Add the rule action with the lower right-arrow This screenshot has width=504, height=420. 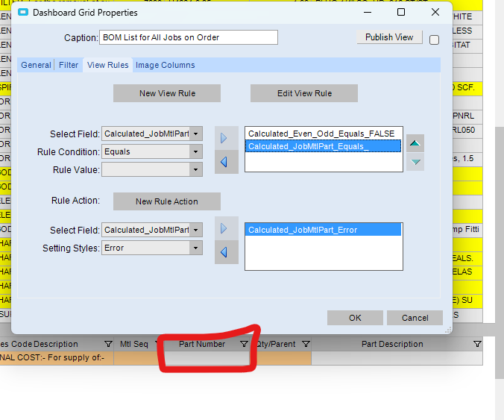pyautogui.click(x=227, y=229)
